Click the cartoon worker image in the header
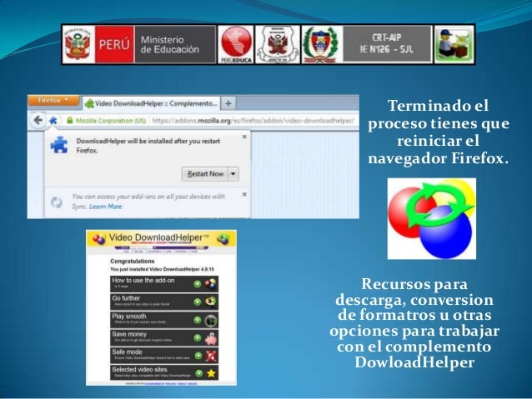The height and width of the screenshot is (399, 532). [454, 44]
